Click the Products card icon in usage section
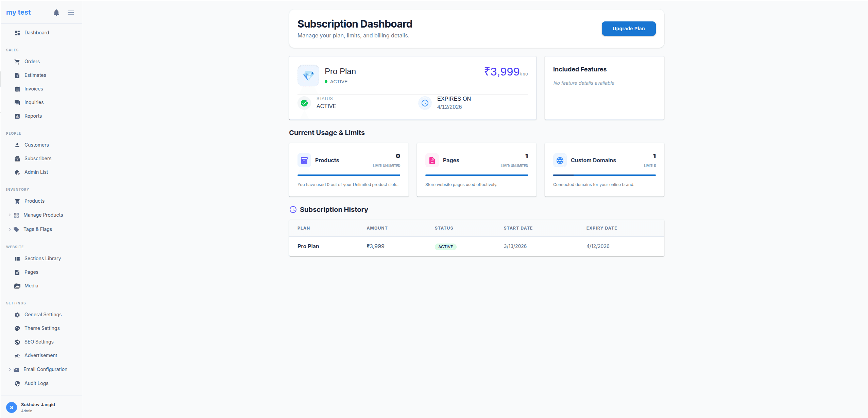The height and width of the screenshot is (418, 868). click(x=304, y=160)
